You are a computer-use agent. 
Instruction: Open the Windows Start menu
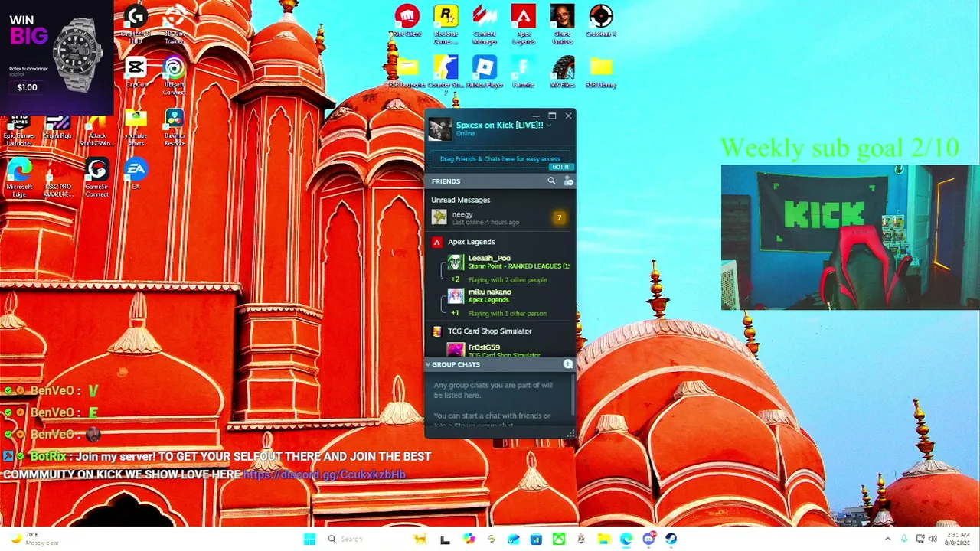point(309,539)
